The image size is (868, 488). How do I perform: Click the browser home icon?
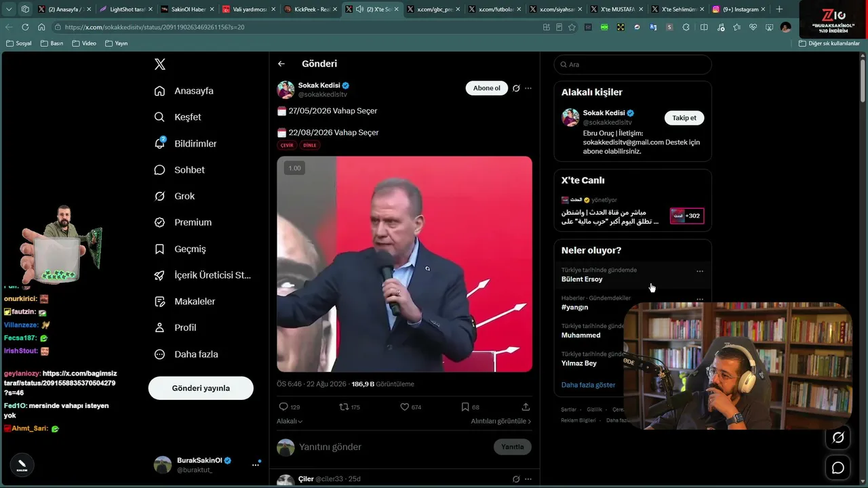(x=41, y=27)
